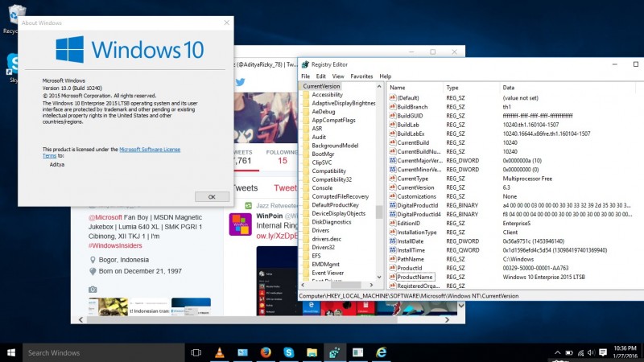644x362 pixels.
Task: Open the ow.ly link in WinPoin tweet
Action: click(x=277, y=236)
